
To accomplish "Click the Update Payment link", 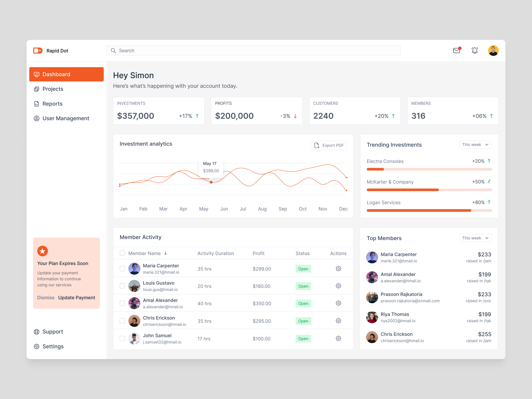I will click(x=76, y=297).
